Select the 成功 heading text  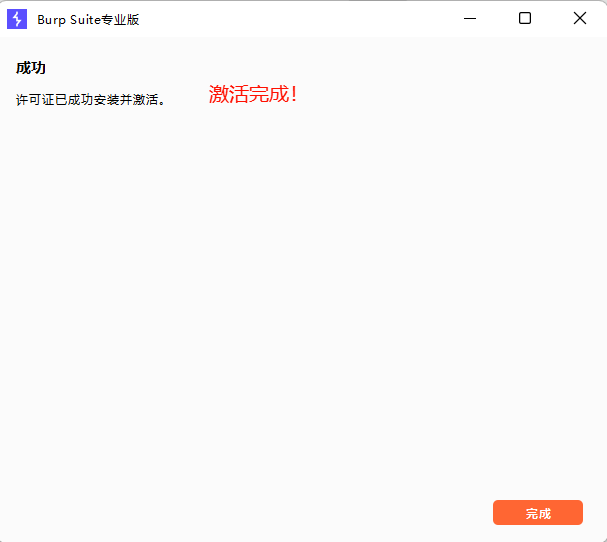(31, 68)
